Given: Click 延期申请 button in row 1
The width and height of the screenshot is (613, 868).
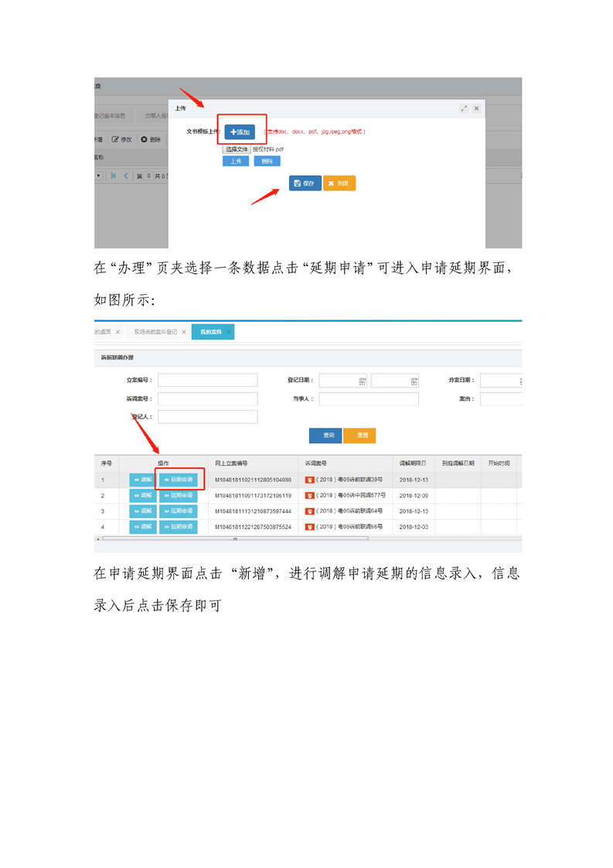Looking at the screenshot, I should [178, 480].
